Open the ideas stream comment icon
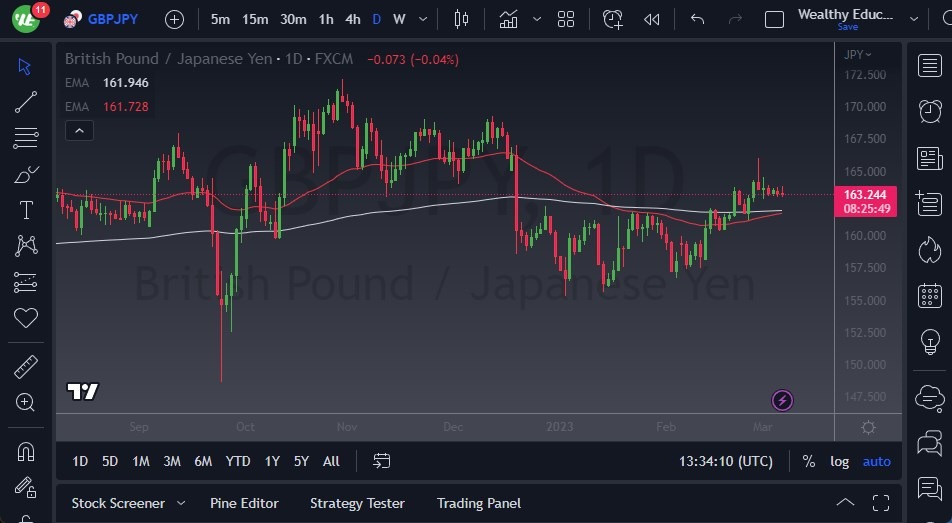Image resolution: width=952 pixels, height=523 pixels. pos(930,488)
